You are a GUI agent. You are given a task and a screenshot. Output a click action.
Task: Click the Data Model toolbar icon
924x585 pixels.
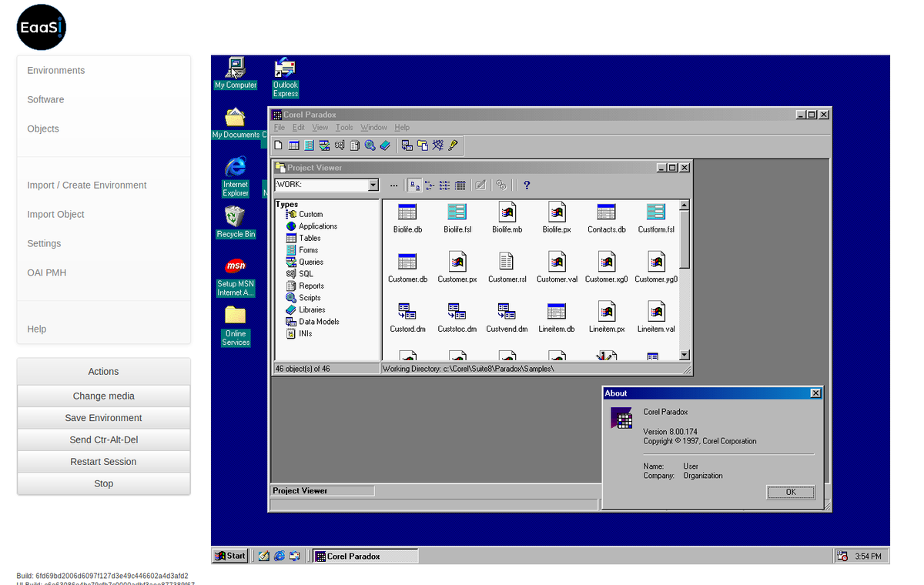coord(407,145)
